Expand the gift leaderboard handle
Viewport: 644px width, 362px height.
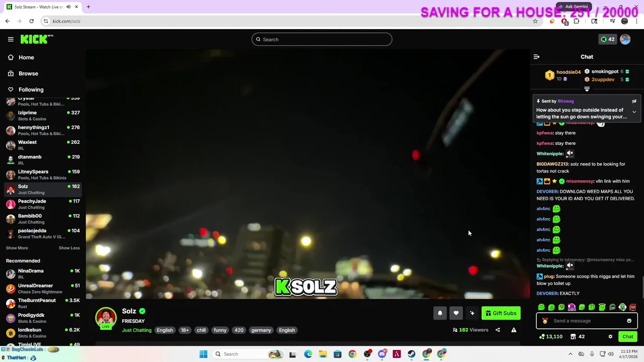coord(587,89)
